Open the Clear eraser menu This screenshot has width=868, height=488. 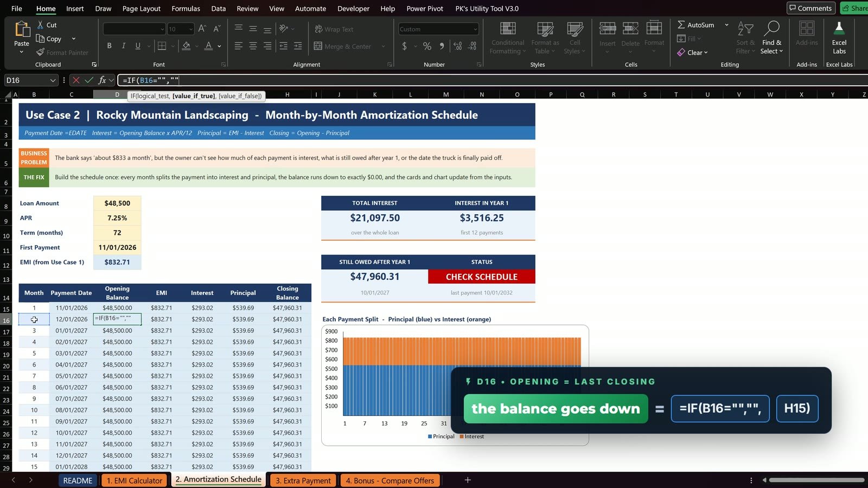point(692,53)
